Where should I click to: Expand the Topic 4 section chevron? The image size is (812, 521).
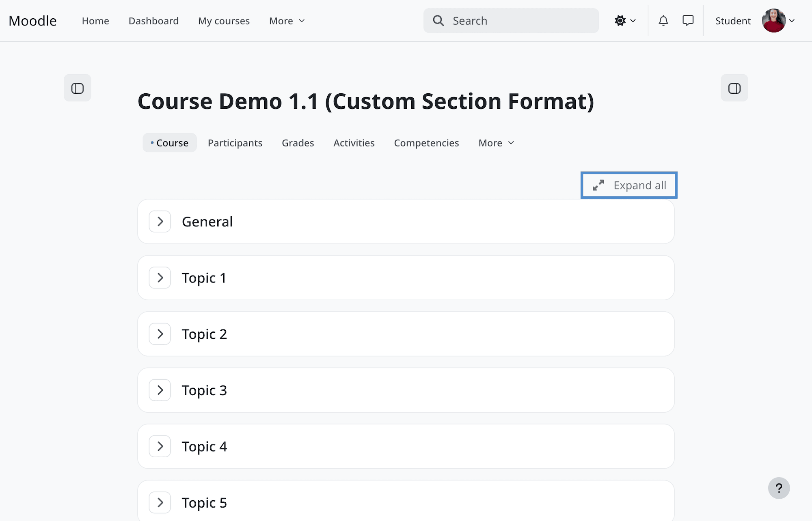tap(160, 446)
